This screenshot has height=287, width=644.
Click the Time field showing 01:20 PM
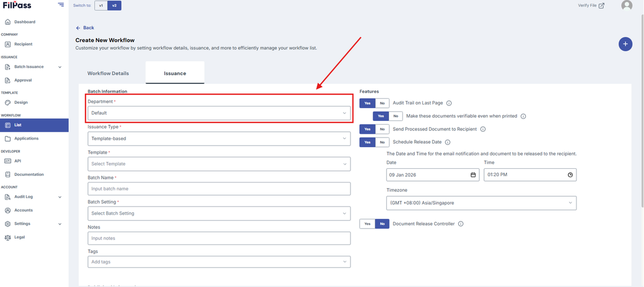tap(530, 175)
